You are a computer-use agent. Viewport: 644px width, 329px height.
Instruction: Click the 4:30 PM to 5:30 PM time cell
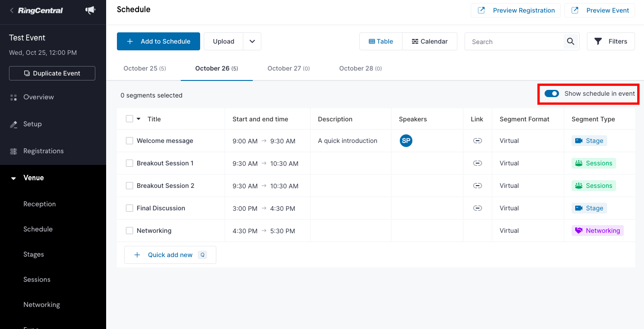tap(264, 231)
